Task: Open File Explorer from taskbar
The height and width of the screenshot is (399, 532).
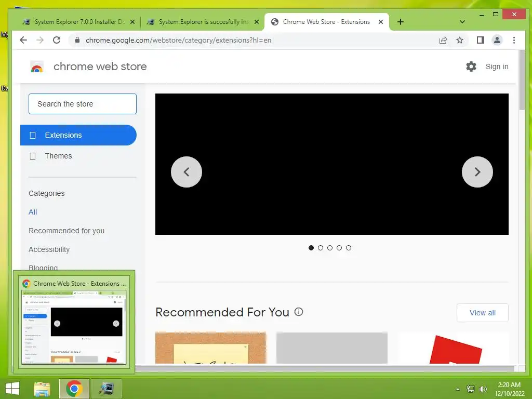Action: click(x=42, y=389)
